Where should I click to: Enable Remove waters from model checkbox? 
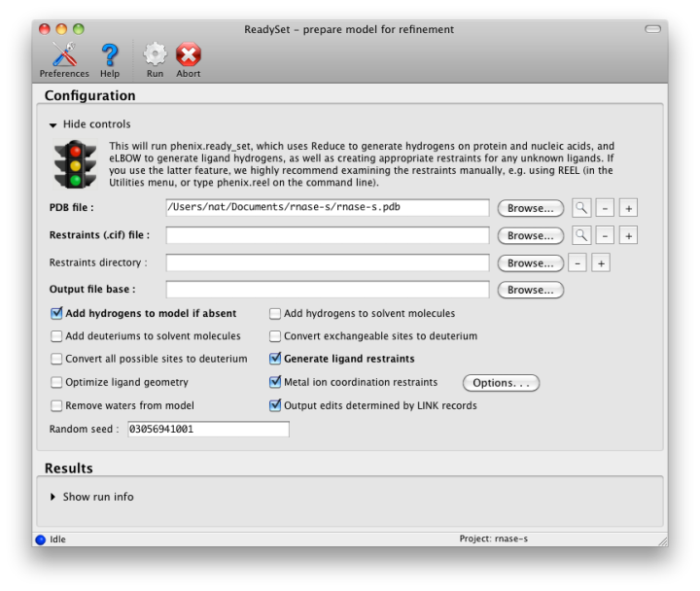pos(56,405)
